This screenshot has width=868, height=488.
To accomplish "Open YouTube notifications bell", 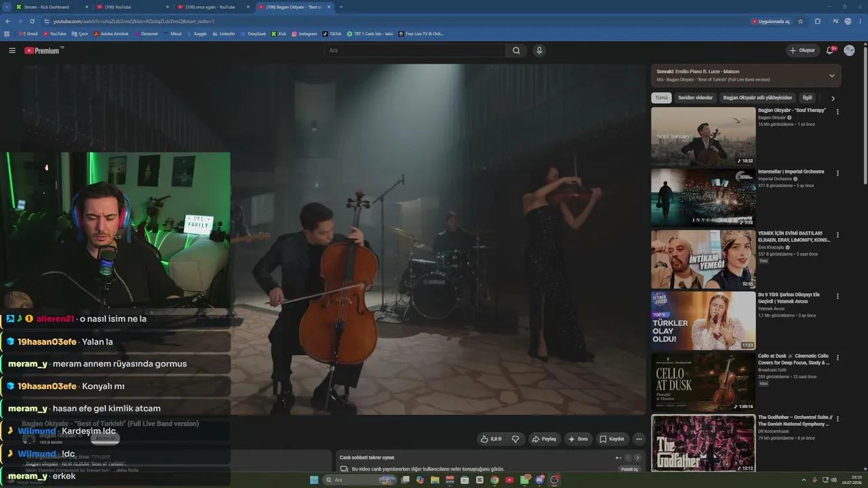I will 830,50.
